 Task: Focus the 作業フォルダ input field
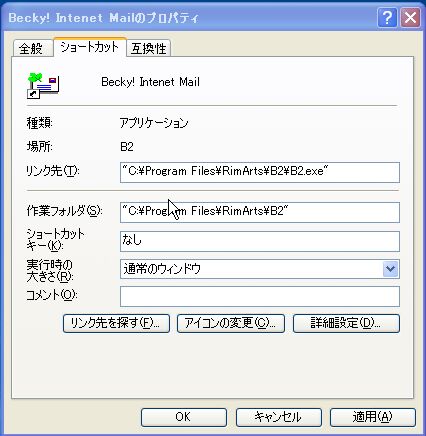tap(260, 212)
